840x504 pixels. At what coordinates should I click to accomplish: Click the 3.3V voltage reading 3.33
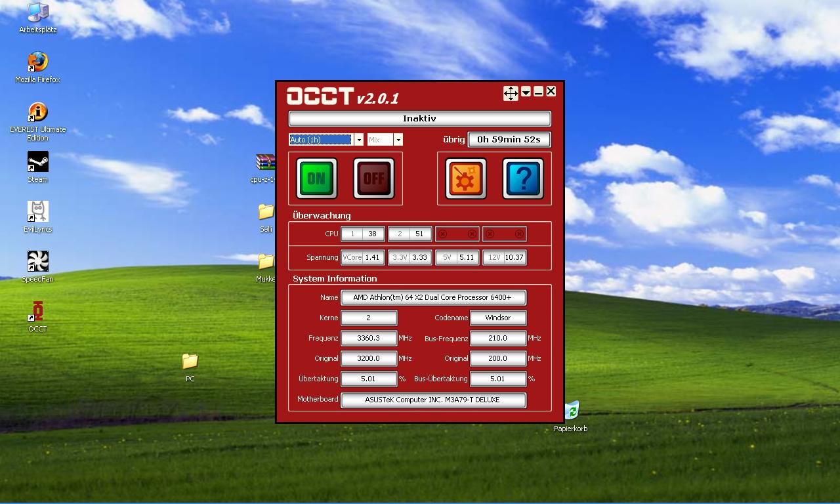(x=419, y=257)
